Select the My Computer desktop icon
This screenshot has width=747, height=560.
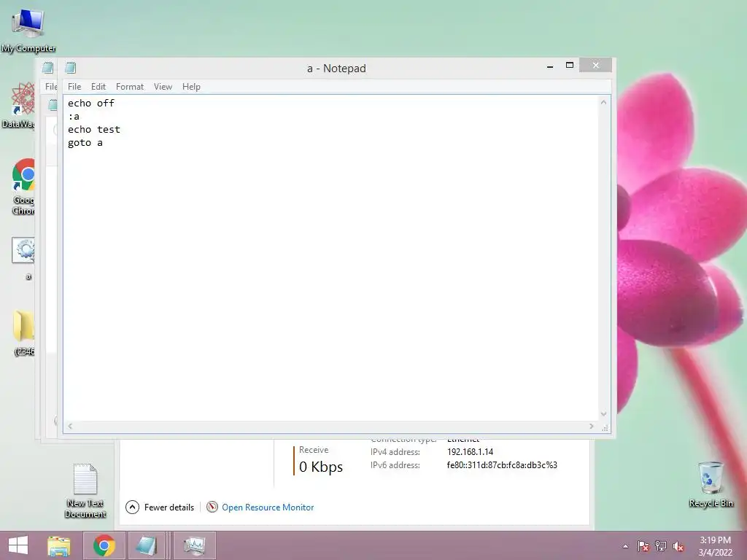click(x=28, y=31)
